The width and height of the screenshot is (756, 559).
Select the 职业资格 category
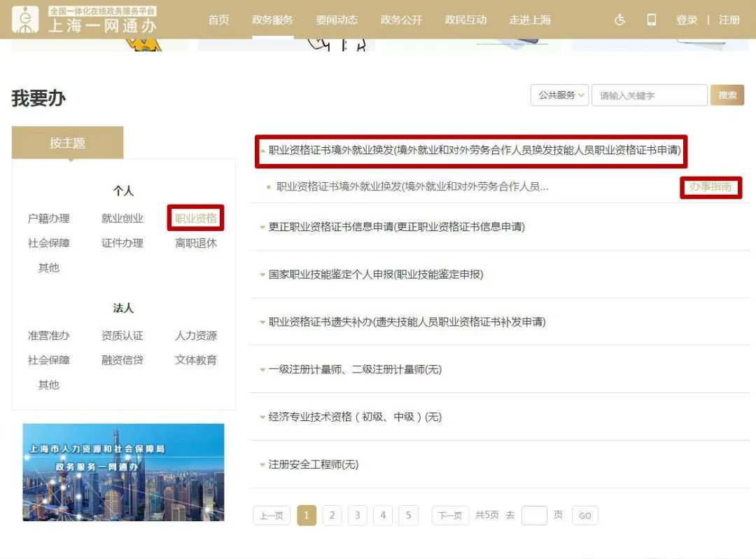coord(196,218)
